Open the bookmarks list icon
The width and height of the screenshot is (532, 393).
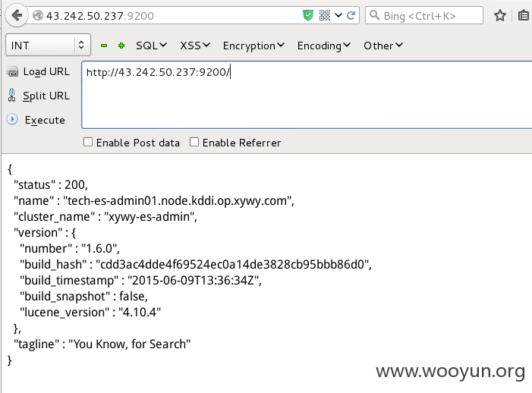(x=524, y=16)
